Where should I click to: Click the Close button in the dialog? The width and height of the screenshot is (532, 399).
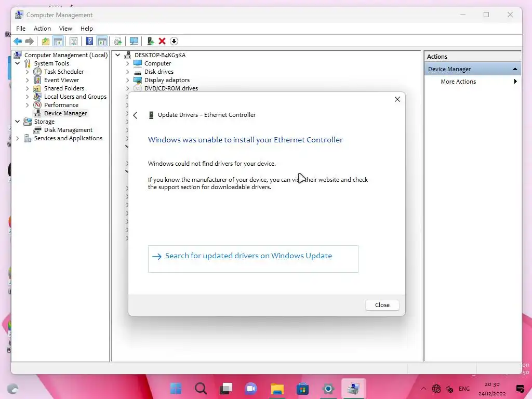382,305
